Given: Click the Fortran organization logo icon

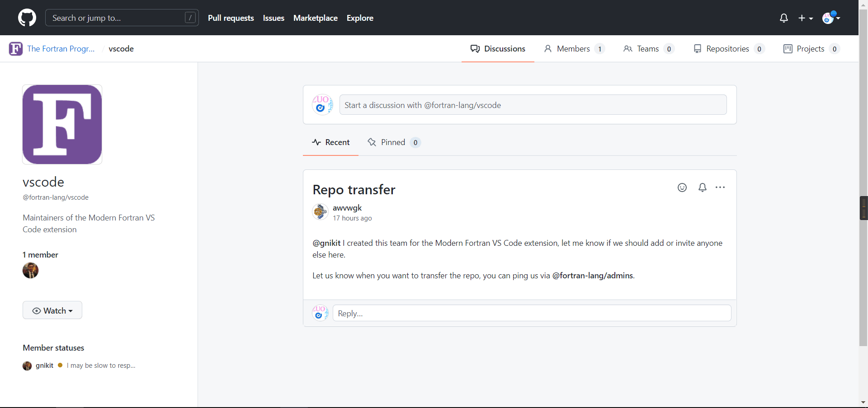Looking at the screenshot, I should pyautogui.click(x=16, y=48).
